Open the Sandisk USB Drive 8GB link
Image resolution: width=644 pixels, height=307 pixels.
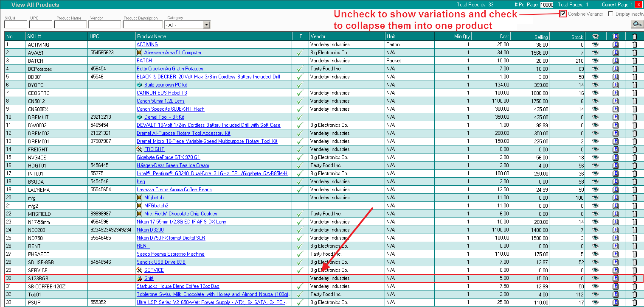pos(161,262)
